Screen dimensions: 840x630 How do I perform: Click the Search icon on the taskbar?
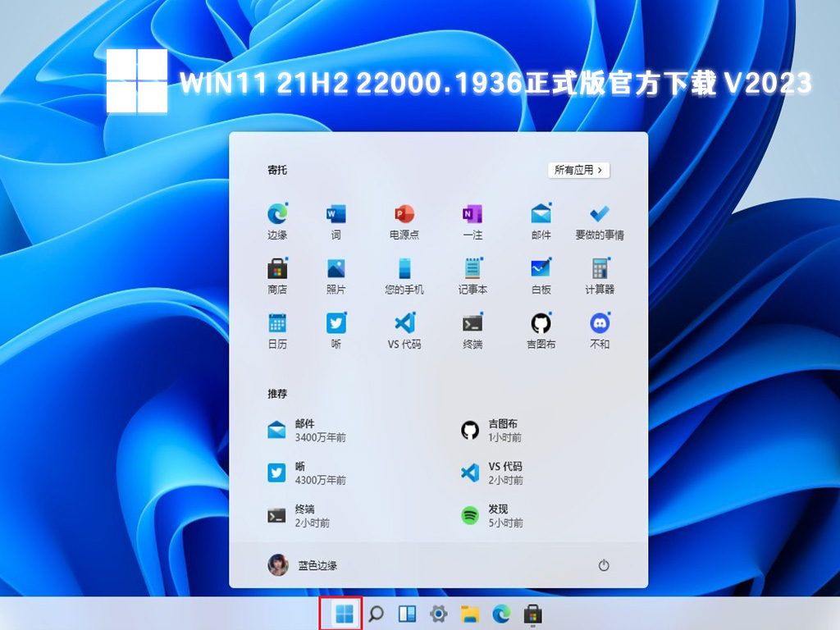(x=376, y=613)
